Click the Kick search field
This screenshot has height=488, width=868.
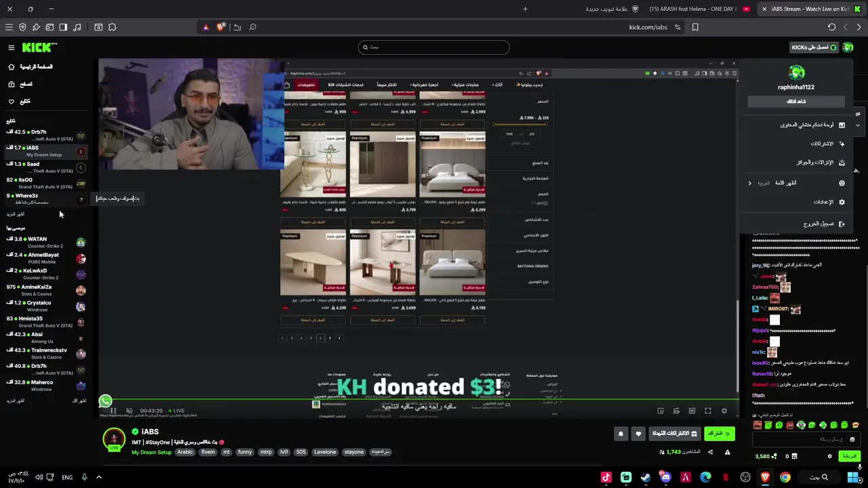(x=433, y=47)
